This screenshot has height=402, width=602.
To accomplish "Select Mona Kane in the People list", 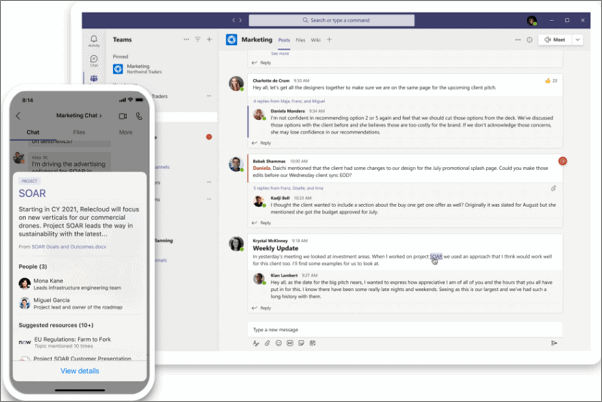I will tap(79, 284).
